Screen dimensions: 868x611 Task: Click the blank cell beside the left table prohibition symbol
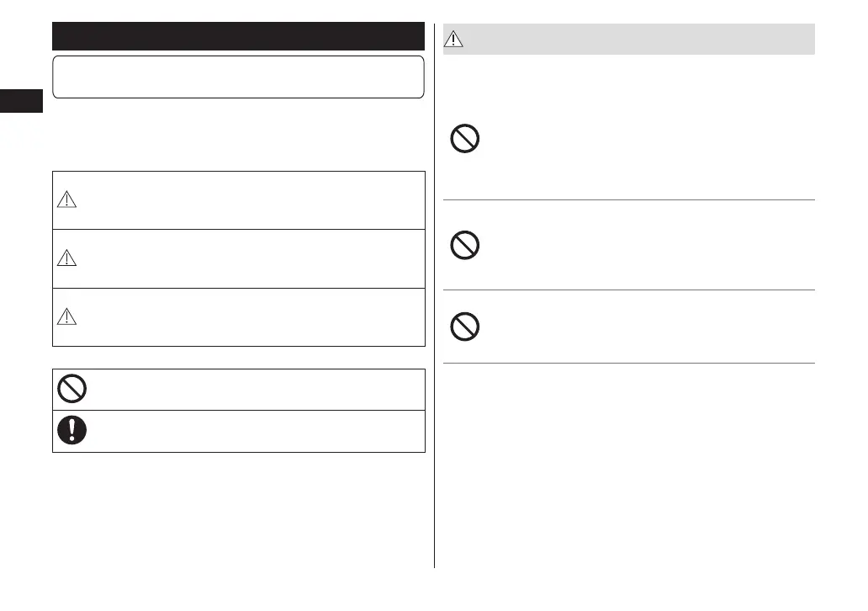pyautogui.click(x=252, y=389)
